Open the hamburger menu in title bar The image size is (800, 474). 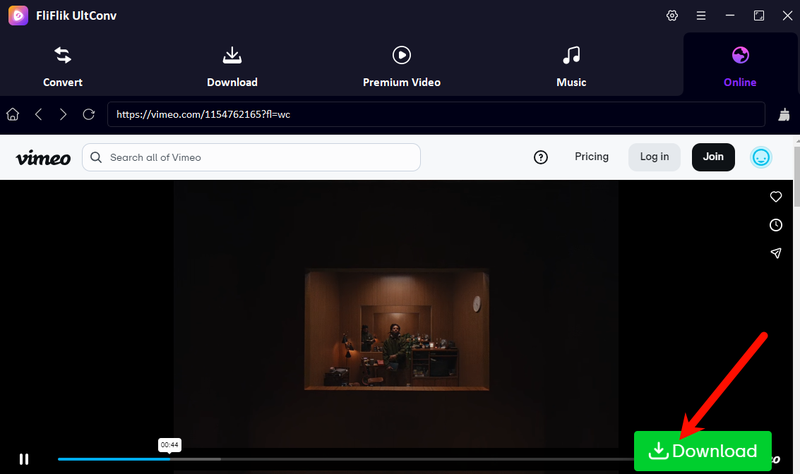pos(701,16)
